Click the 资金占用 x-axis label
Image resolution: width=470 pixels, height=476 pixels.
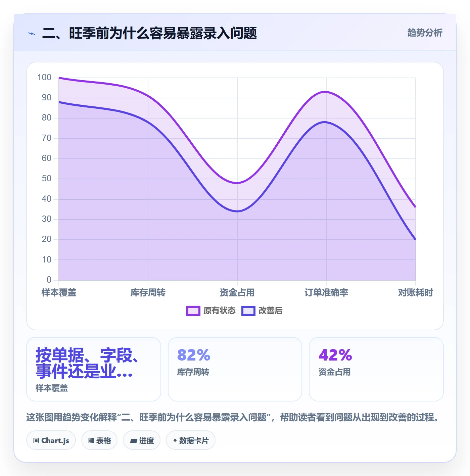pos(237,293)
